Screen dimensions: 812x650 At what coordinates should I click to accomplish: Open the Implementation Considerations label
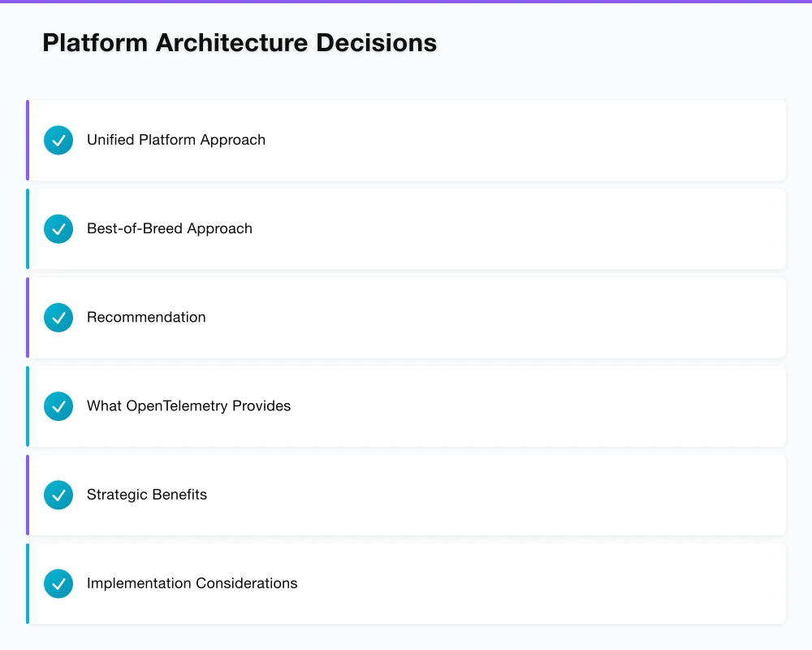click(x=192, y=583)
